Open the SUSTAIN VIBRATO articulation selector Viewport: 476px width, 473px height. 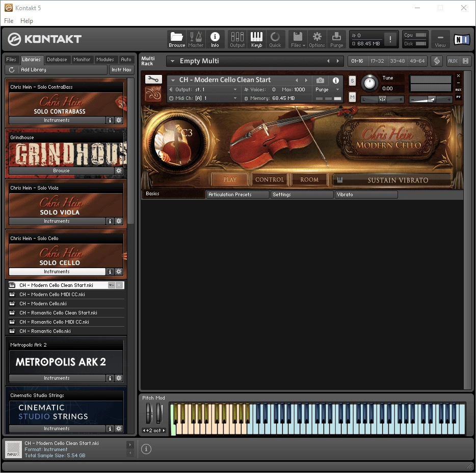392,180
